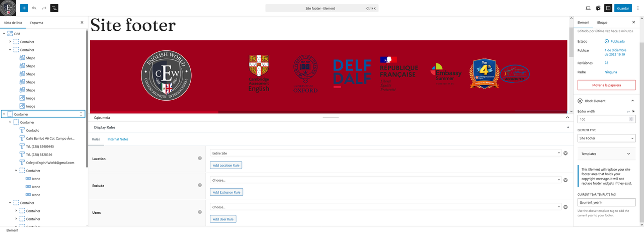
Task: Collapse the Display Rules panel
Action: click(x=568, y=127)
